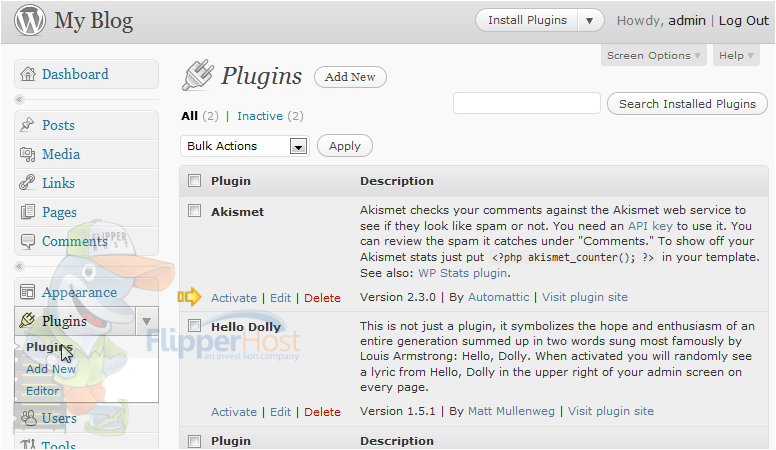
Task: Click the Appearance layout icon
Action: [x=27, y=292]
